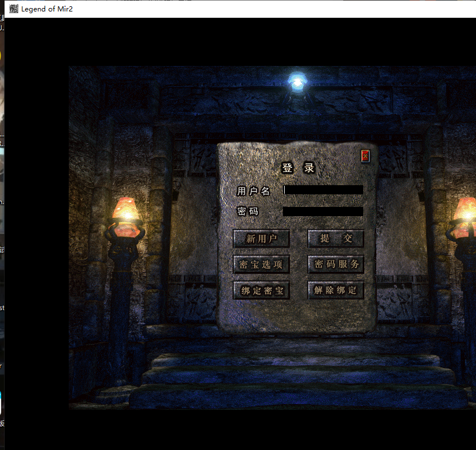Screen dimensions: 476x450
Task: Close the login panel with red X
Action: [365, 156]
